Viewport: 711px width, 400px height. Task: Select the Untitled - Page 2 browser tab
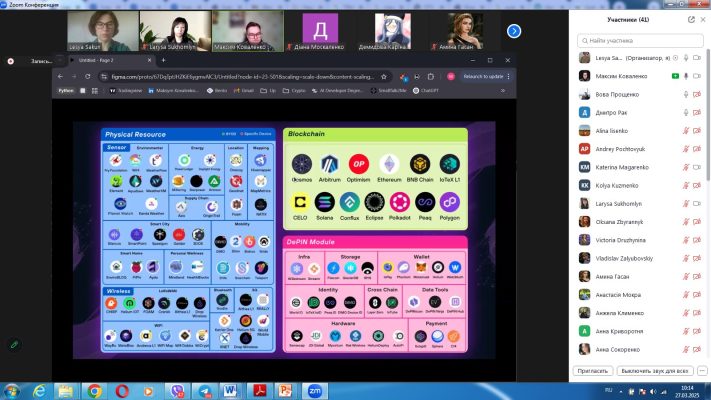tap(111, 60)
